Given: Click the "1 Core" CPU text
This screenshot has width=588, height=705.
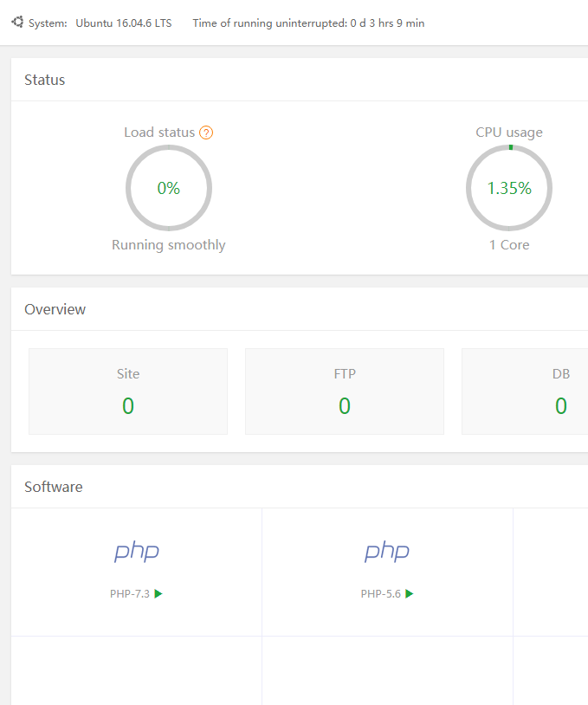Looking at the screenshot, I should 509,245.
